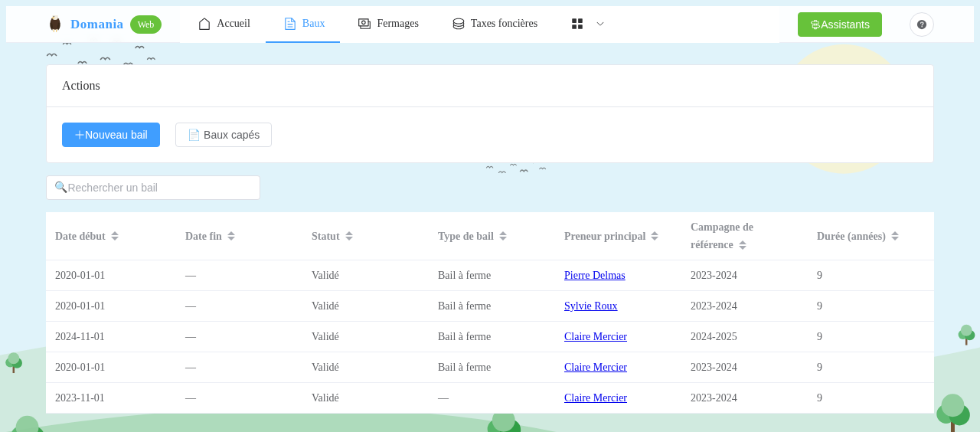This screenshot has height=432, width=980.
Task: Click the Web version badge
Action: point(145,25)
